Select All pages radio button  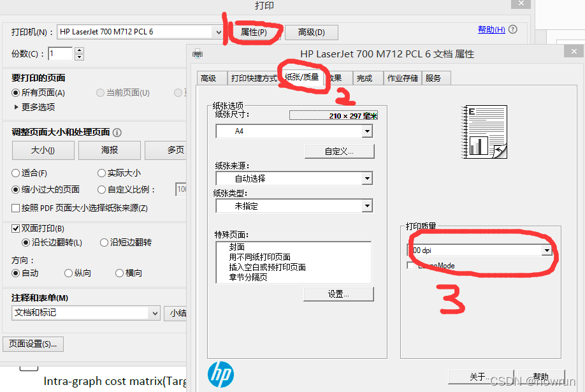pos(16,92)
